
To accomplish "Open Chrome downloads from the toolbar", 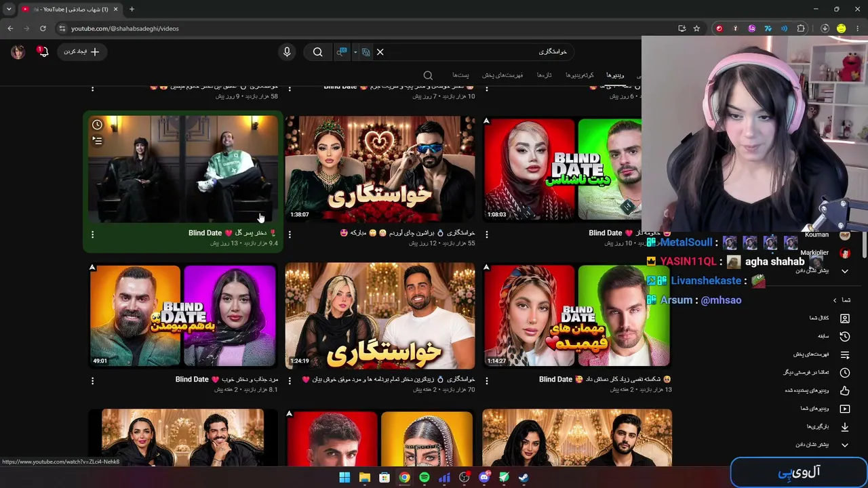I will 825,28.
